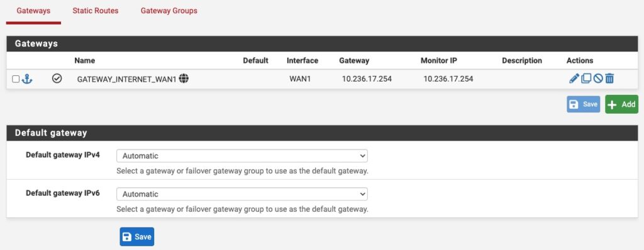Tick the checkbox for GATEWAY_INTERNET_WAN1 row
The width and height of the screenshot is (644, 250).
pyautogui.click(x=16, y=79)
